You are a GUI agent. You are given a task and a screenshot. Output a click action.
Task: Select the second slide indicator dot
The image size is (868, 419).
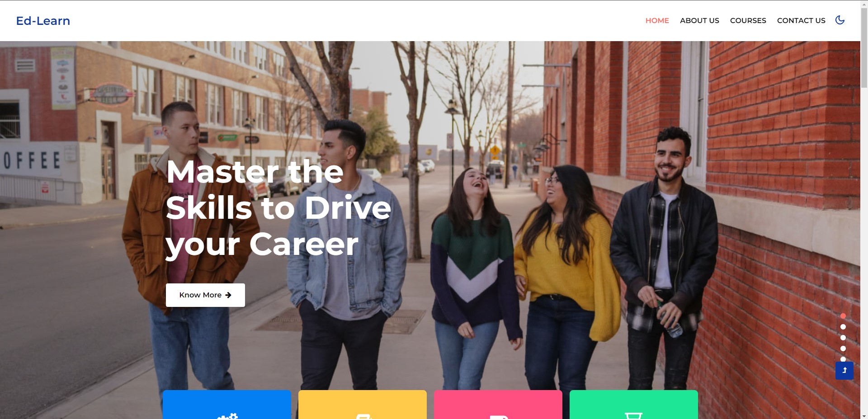(843, 327)
